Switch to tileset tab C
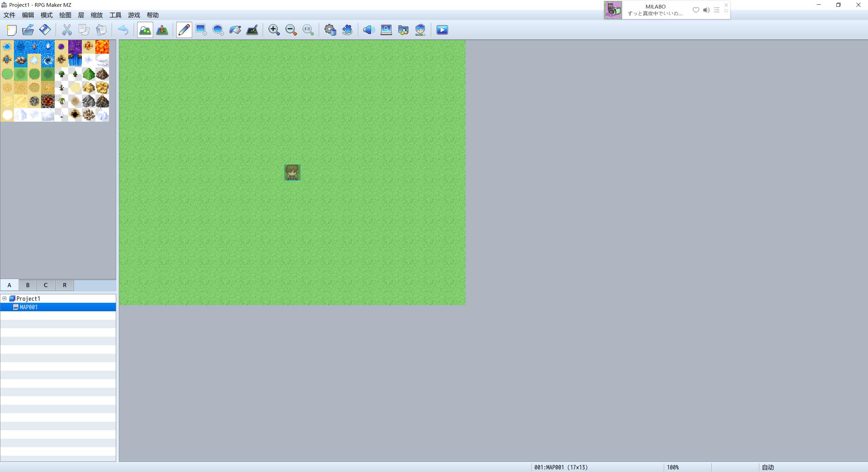The image size is (868, 472). tap(46, 285)
